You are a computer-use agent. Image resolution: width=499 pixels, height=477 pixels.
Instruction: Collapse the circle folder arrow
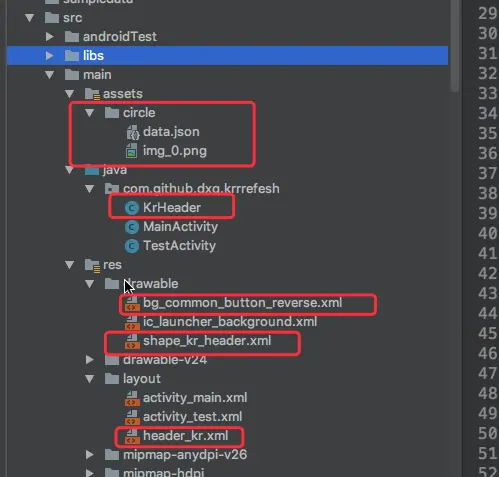(x=90, y=113)
